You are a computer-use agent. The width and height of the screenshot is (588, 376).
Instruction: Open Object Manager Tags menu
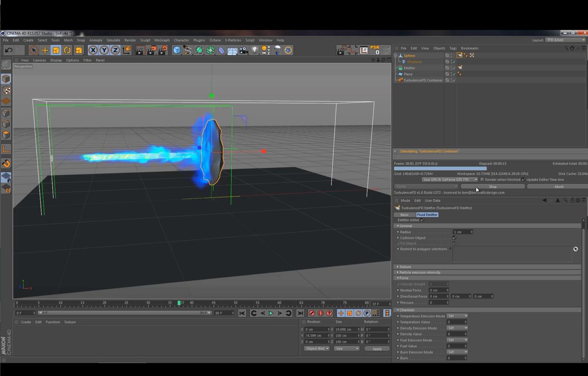[x=453, y=48]
